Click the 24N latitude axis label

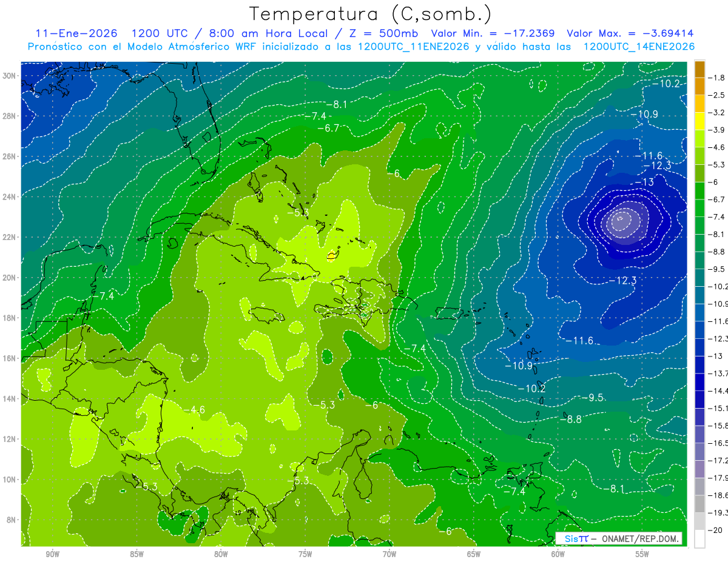click(10, 197)
